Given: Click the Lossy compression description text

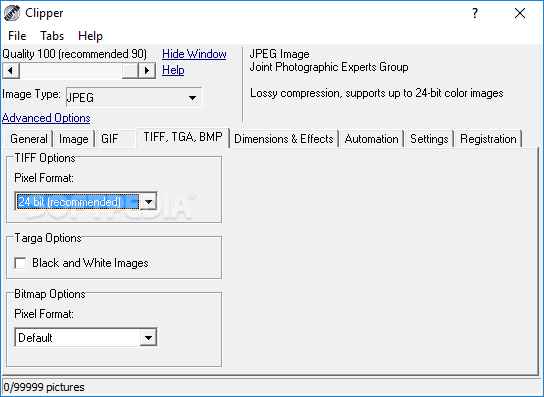Looking at the screenshot, I should (x=376, y=93).
